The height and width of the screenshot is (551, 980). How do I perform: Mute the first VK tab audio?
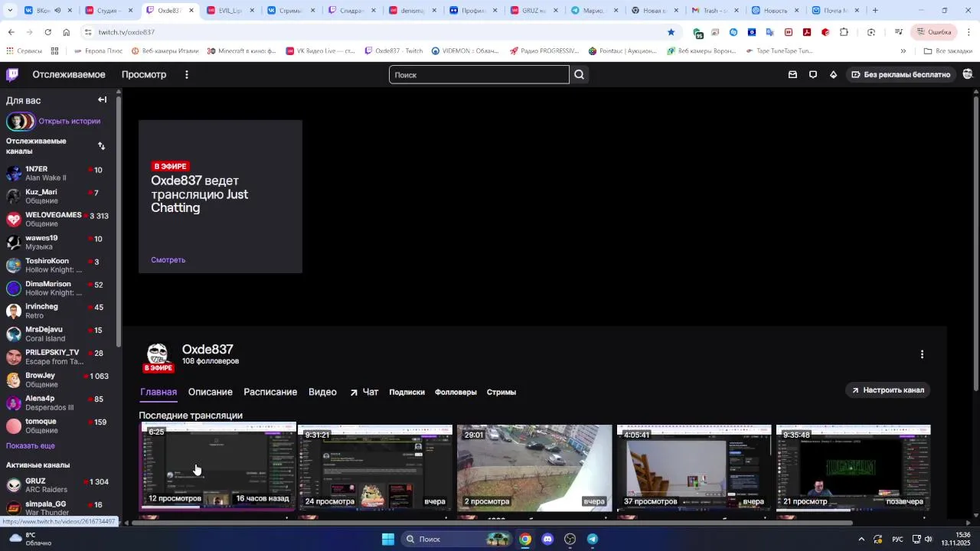coord(57,11)
